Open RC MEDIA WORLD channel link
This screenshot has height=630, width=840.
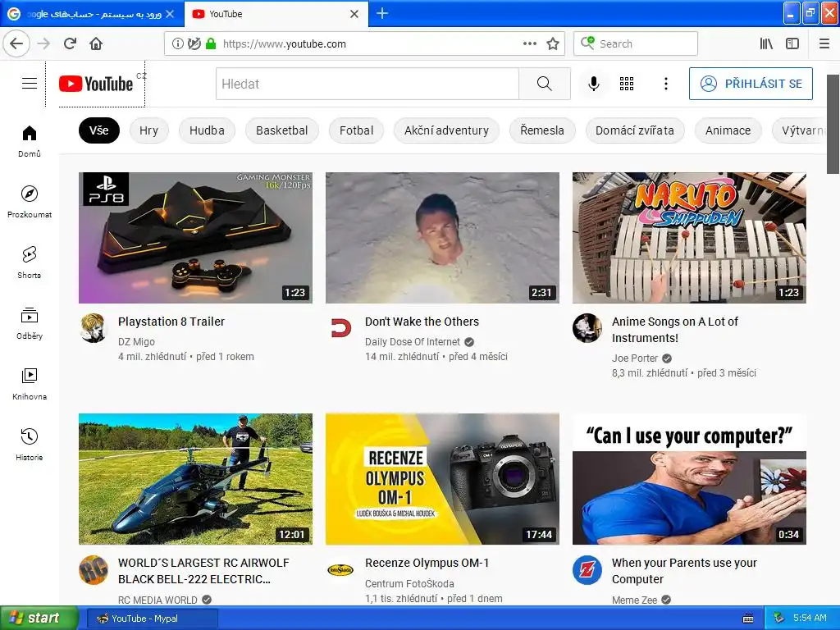(157, 600)
